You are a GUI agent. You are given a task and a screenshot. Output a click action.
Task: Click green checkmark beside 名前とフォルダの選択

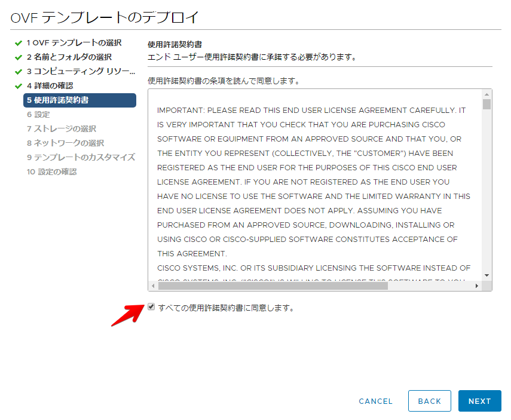point(19,57)
